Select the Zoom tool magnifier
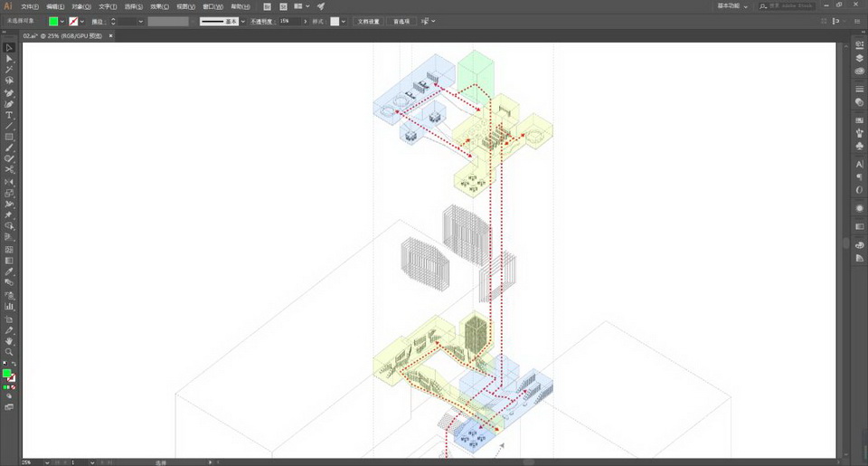The width and height of the screenshot is (868, 466). (9, 352)
